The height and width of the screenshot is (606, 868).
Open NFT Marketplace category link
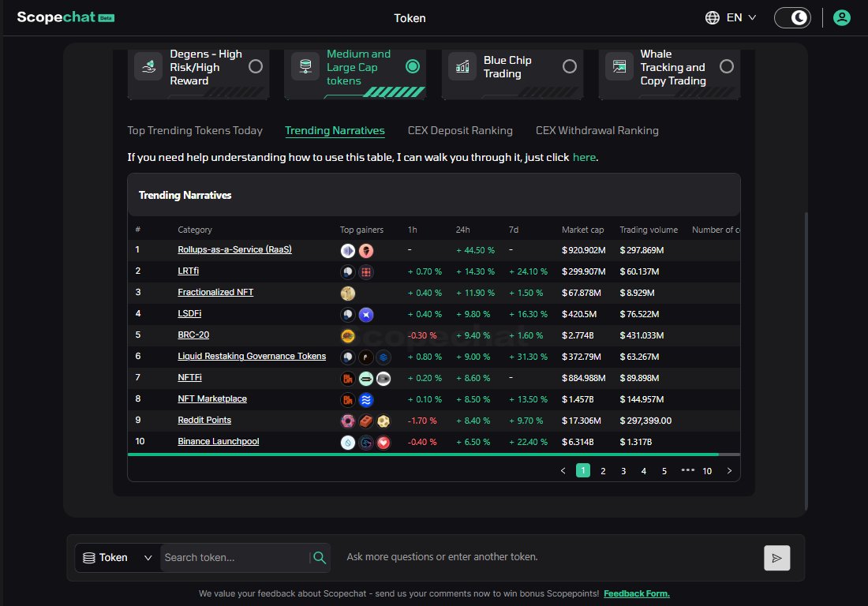tap(212, 398)
